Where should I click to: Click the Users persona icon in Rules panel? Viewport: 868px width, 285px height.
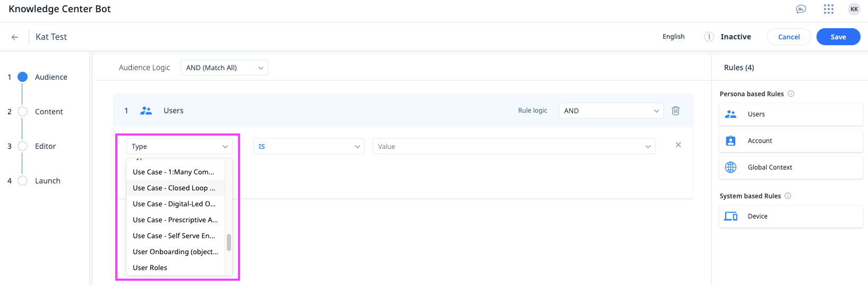(x=731, y=114)
